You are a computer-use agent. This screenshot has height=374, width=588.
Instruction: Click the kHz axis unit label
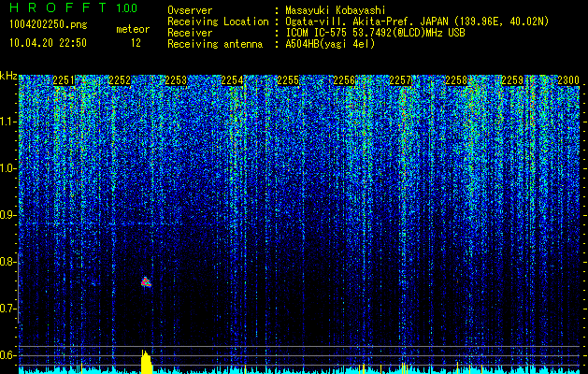[x=8, y=76]
